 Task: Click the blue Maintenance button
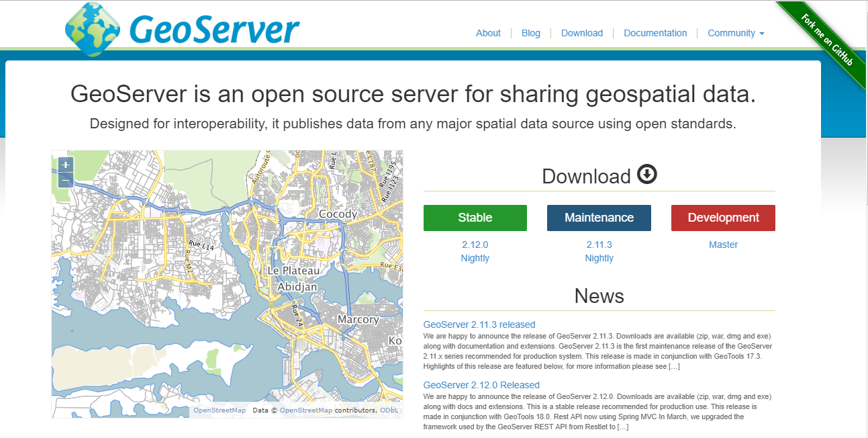(599, 218)
